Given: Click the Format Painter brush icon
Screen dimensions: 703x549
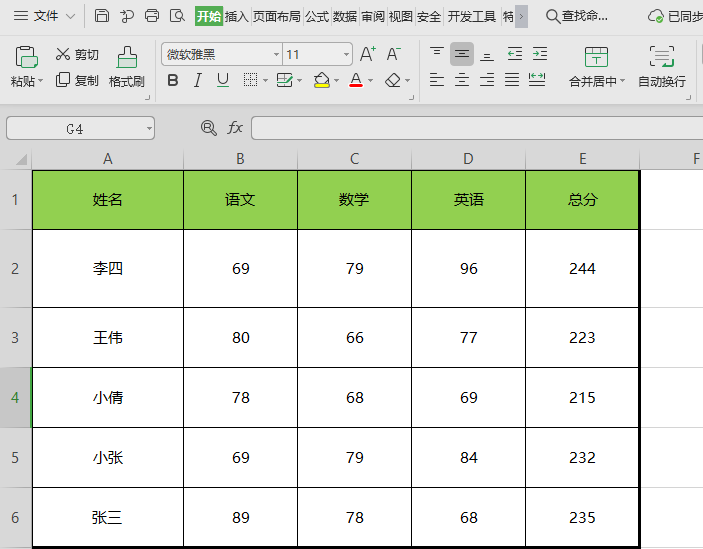Looking at the screenshot, I should tap(127, 57).
